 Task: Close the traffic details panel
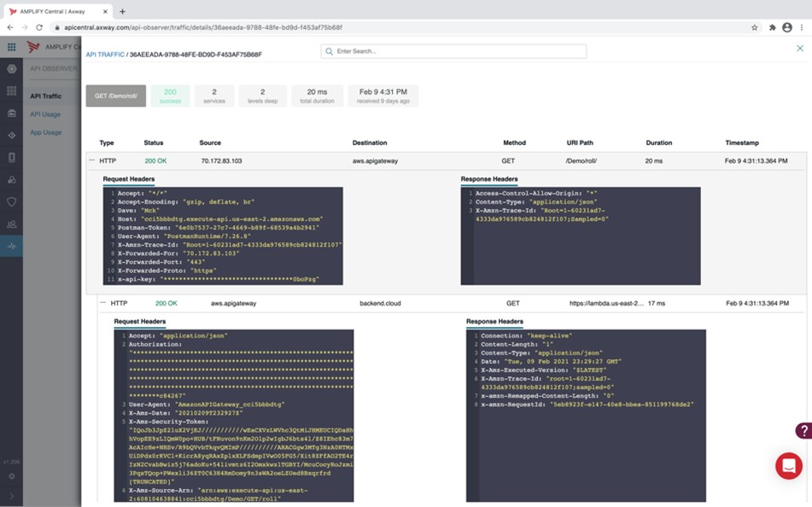click(x=799, y=48)
